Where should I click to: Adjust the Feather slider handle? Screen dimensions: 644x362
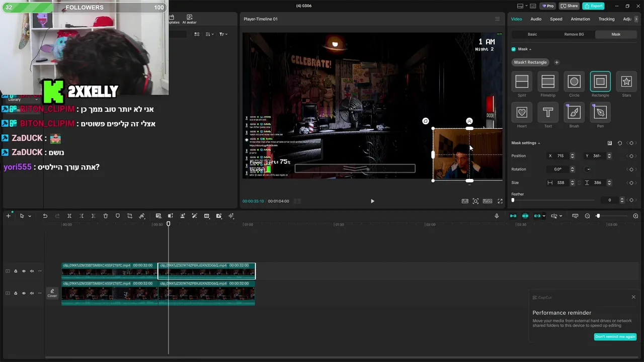(x=513, y=200)
